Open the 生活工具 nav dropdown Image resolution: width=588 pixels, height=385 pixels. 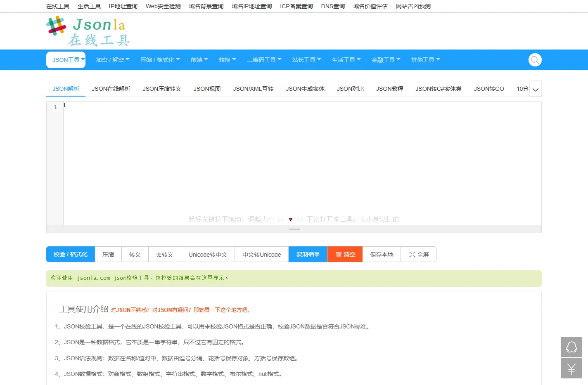tap(346, 60)
